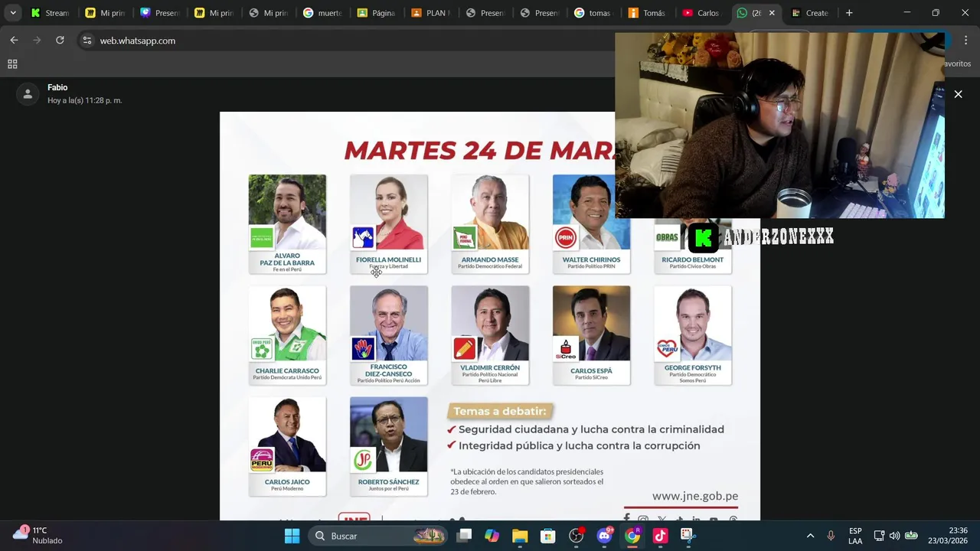Switch to OBS Studio on the taskbar

pyautogui.click(x=577, y=536)
